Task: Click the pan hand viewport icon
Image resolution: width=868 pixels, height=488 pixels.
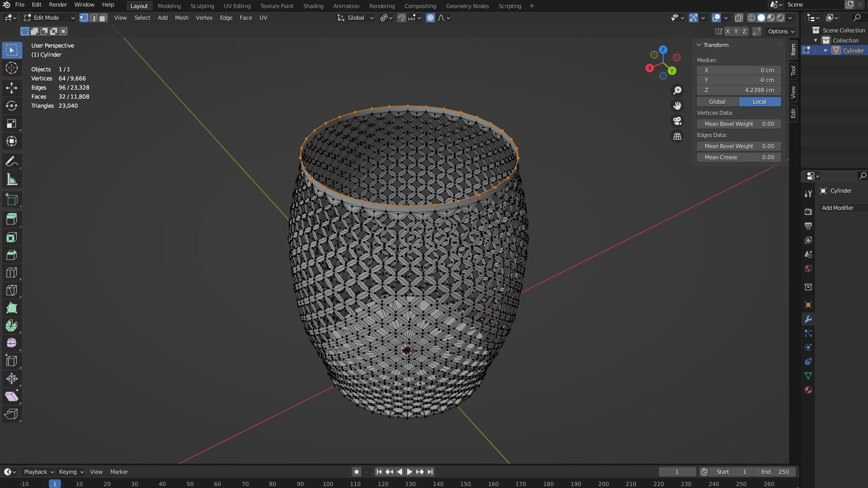Action: point(677,106)
